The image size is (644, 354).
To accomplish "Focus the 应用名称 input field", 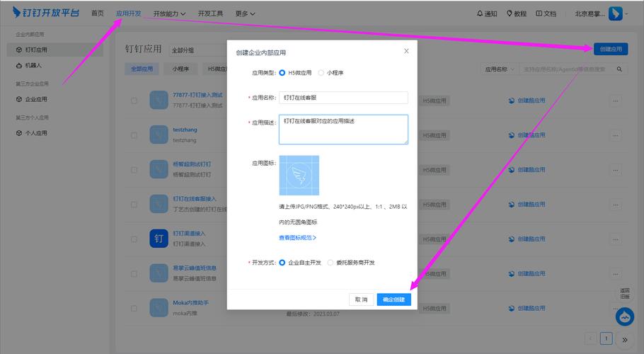I will click(x=343, y=98).
